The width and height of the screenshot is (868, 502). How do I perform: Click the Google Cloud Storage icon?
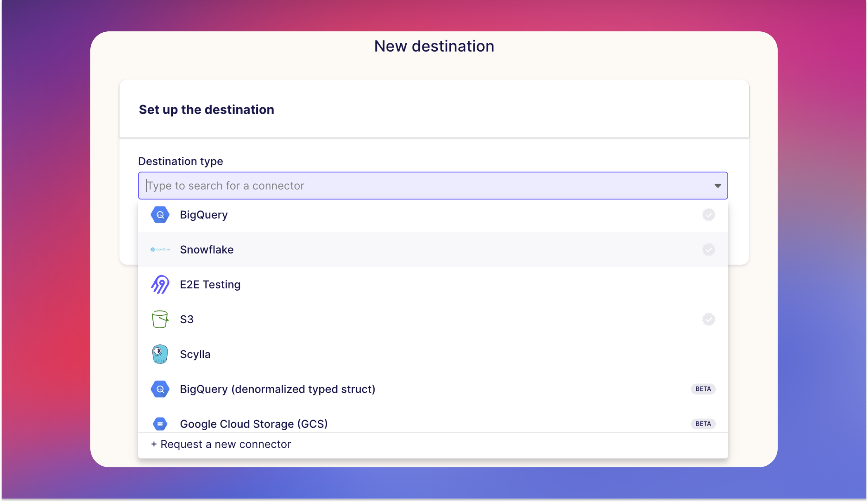(x=160, y=424)
